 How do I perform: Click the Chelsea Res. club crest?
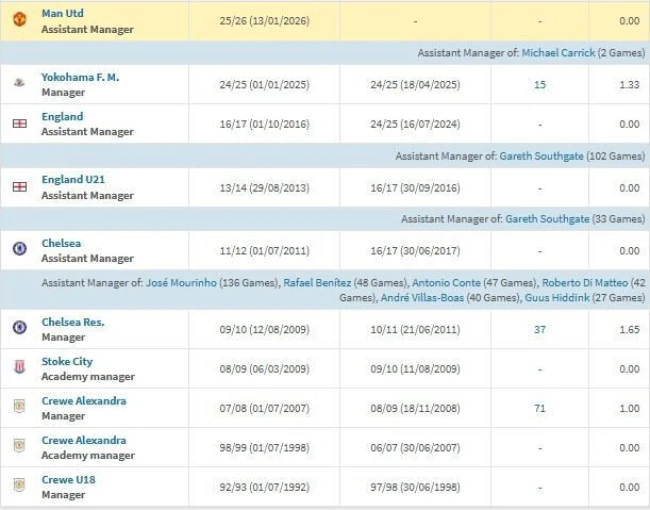click(x=19, y=327)
